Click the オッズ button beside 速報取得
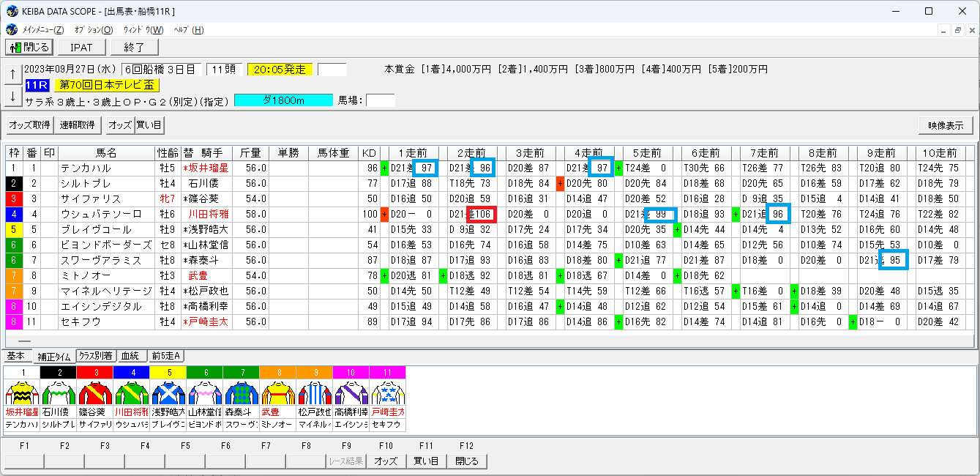980x476 pixels. [120, 125]
